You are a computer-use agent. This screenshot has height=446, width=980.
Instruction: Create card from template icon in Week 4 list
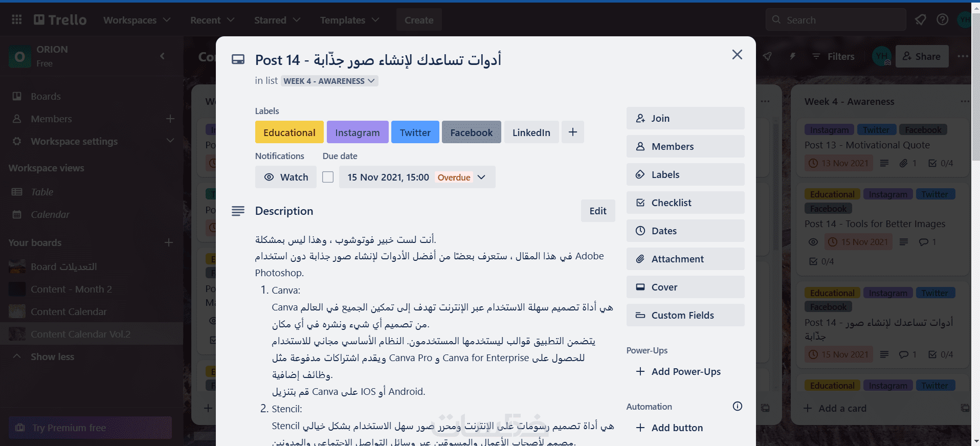[965, 408]
